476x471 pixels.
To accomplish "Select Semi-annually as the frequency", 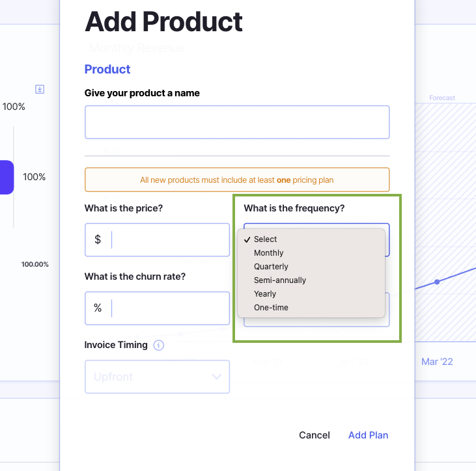I will click(x=280, y=280).
